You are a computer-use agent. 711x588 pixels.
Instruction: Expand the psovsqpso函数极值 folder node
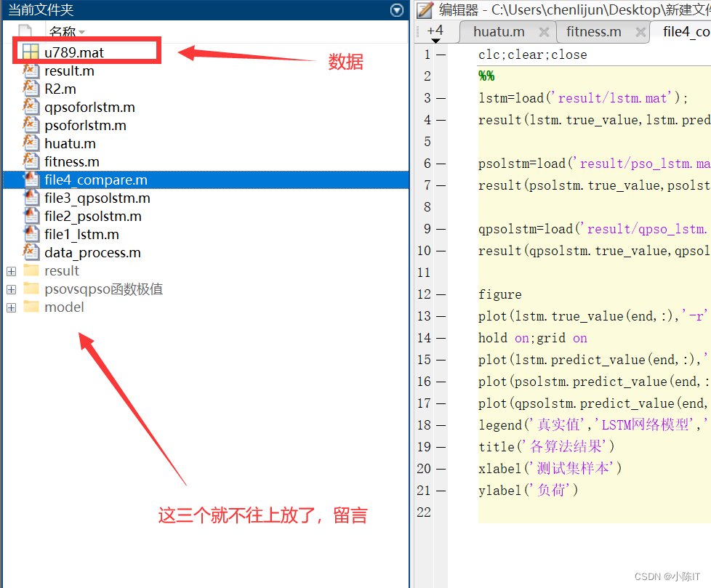(x=12, y=289)
